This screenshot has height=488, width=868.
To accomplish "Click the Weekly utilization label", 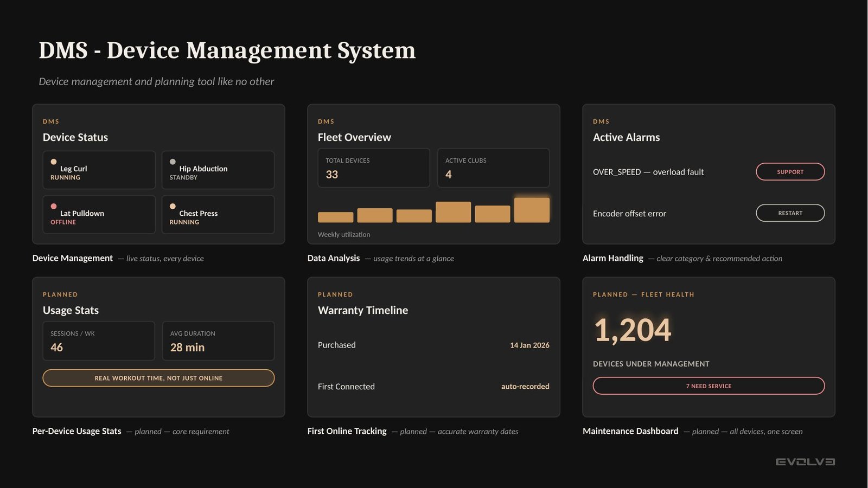I will (344, 235).
